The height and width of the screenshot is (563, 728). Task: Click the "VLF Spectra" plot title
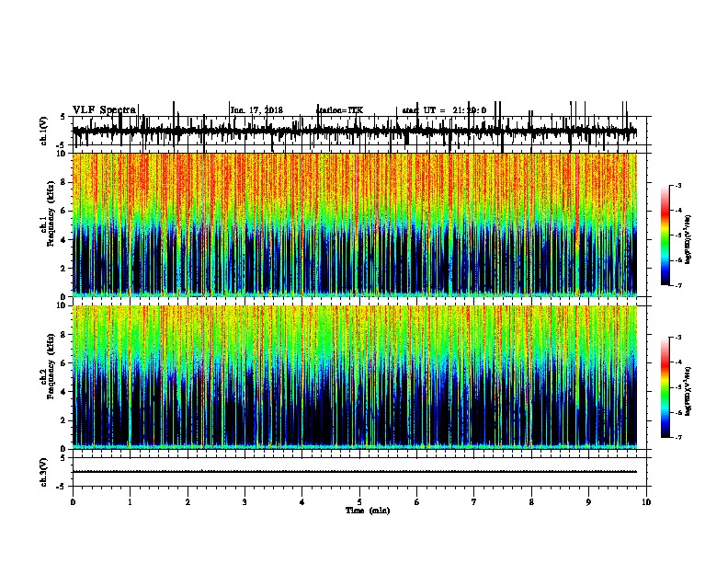click(104, 110)
